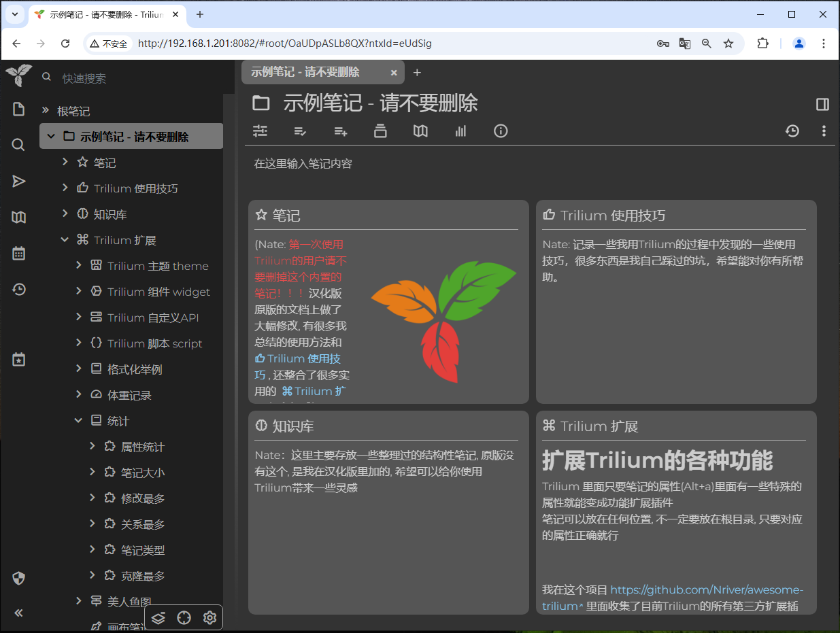
Task: Select 修改最多 in note tree
Action: click(x=143, y=498)
